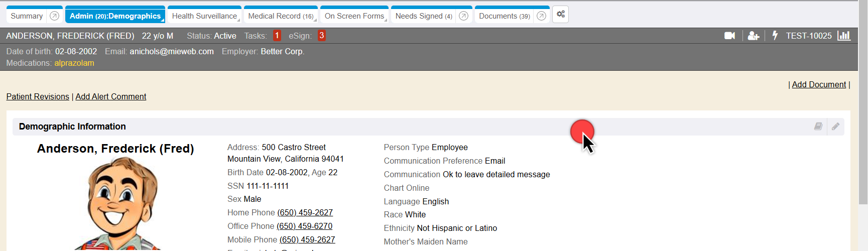The height and width of the screenshot is (251, 868).
Task: Select the Admin Demographics tab
Action: [x=115, y=16]
